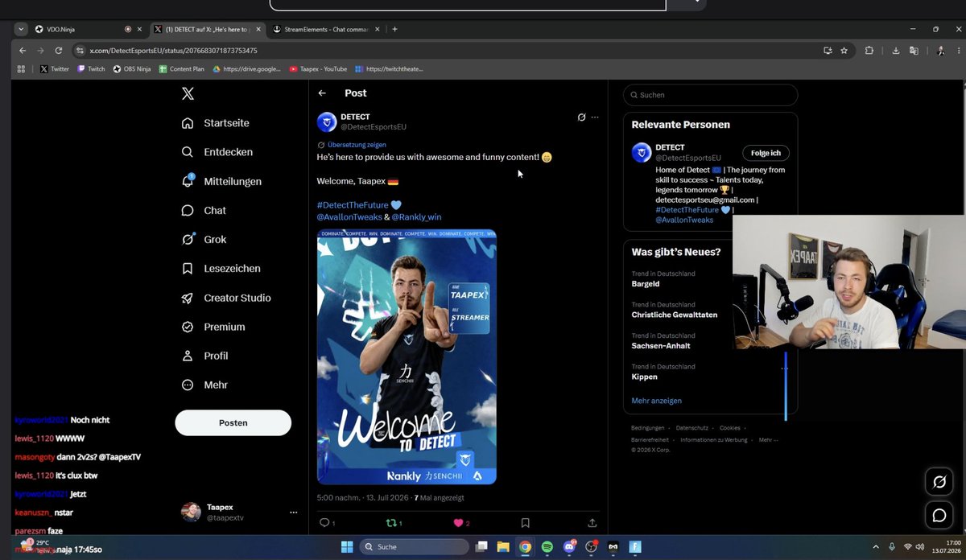The image size is (966, 560).
Task: Open @AvallonTweaks link in DETECT bio
Action: coord(684,220)
